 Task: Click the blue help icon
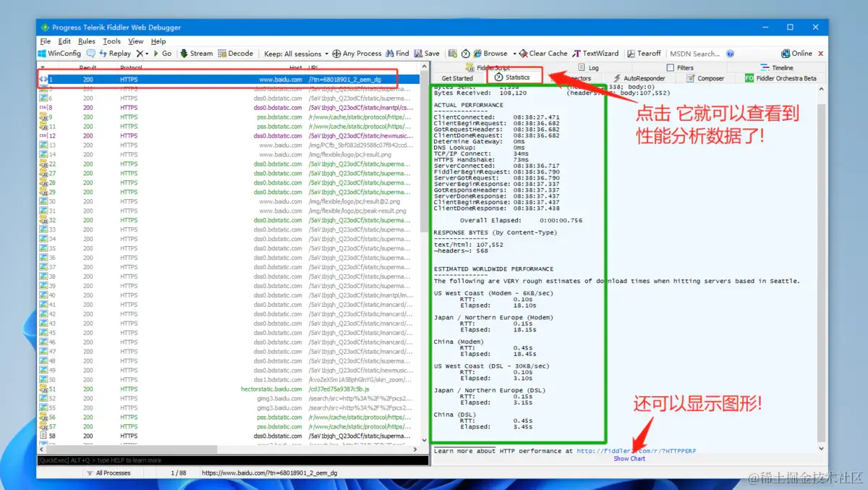pos(731,54)
